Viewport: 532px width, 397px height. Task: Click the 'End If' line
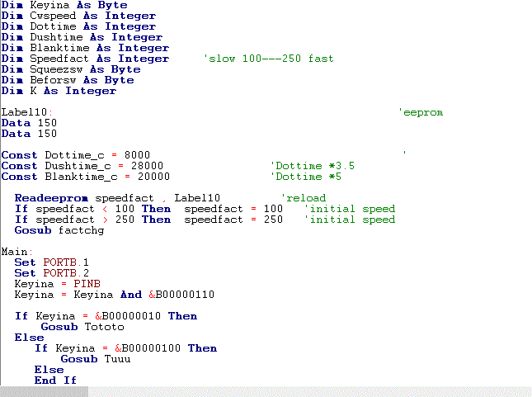(55, 380)
